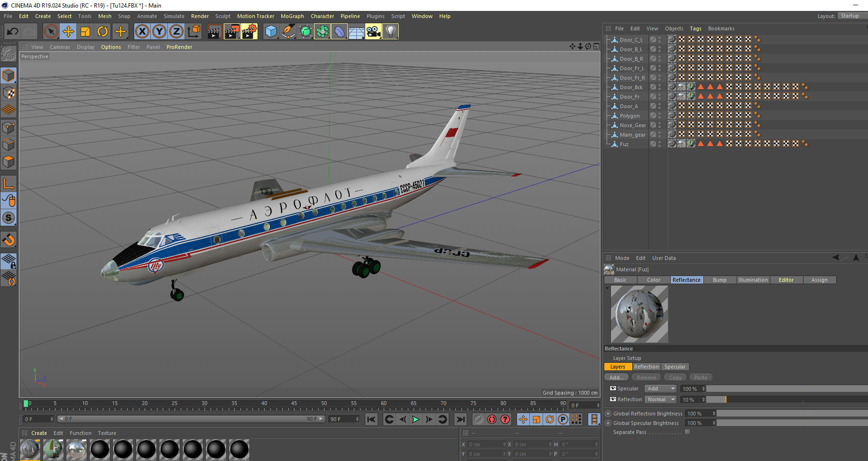The width and height of the screenshot is (868, 461).
Task: Open the material Color tab
Action: click(x=653, y=280)
